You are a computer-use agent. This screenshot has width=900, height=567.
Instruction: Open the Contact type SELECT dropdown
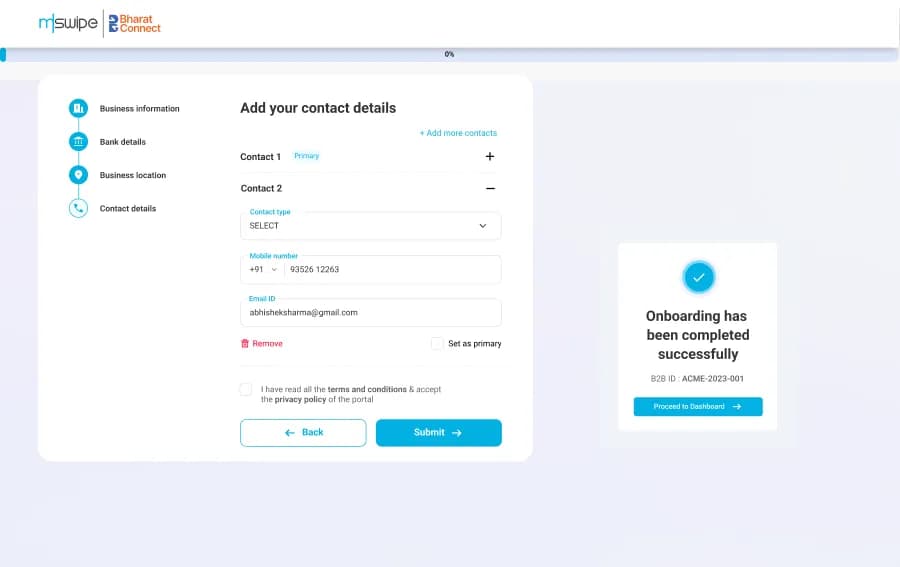click(x=371, y=226)
